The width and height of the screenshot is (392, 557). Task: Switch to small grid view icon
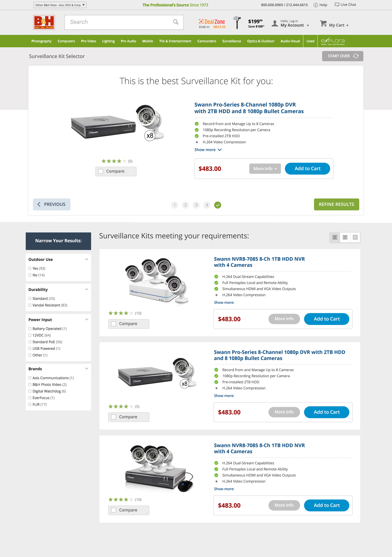coord(355,237)
